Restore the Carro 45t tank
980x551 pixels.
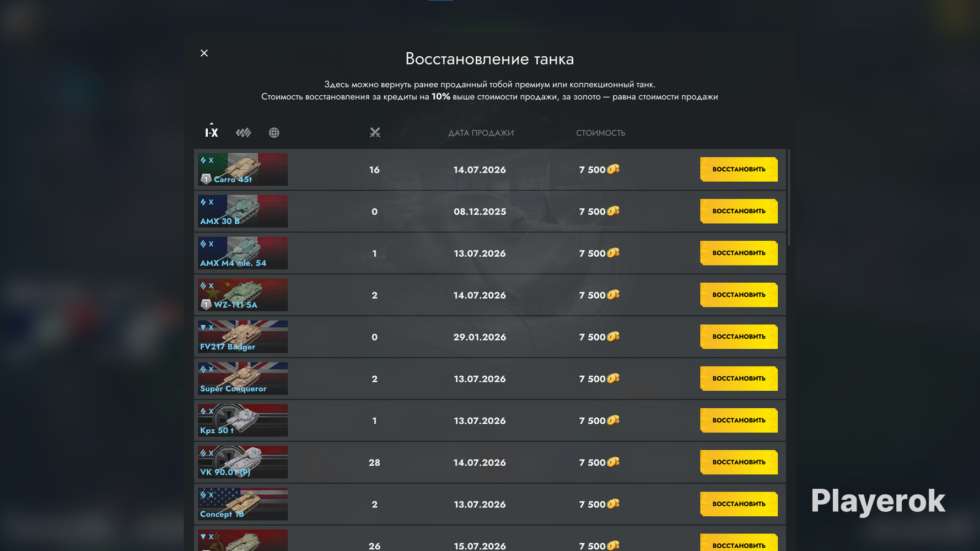point(739,169)
